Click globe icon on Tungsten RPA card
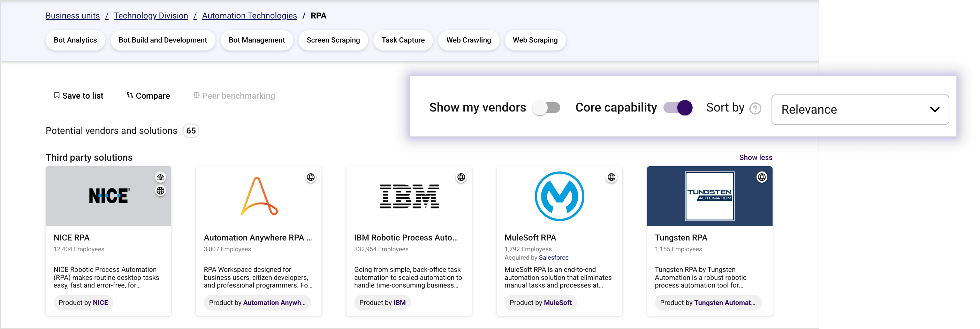This screenshot has height=329, width=980. point(762,177)
